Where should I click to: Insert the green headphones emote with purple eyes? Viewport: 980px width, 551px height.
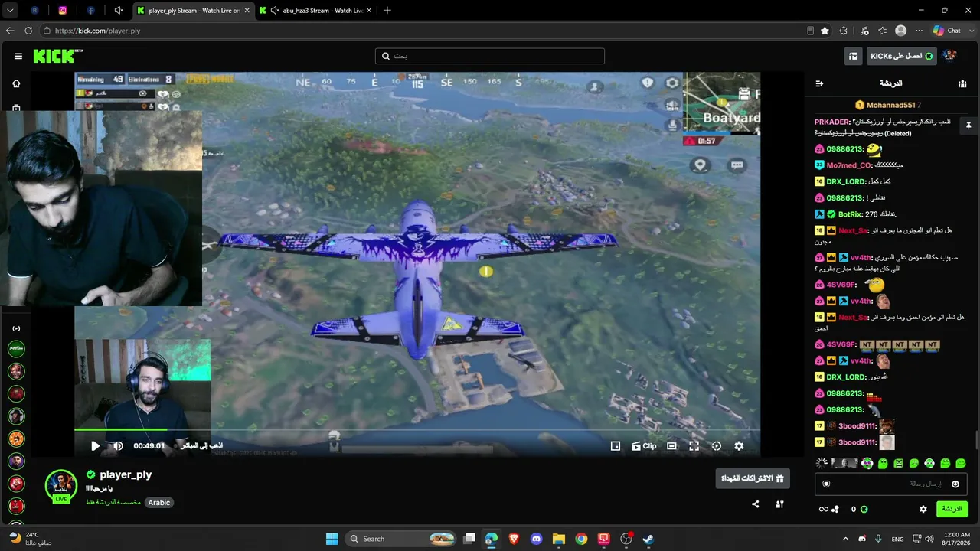click(x=867, y=463)
